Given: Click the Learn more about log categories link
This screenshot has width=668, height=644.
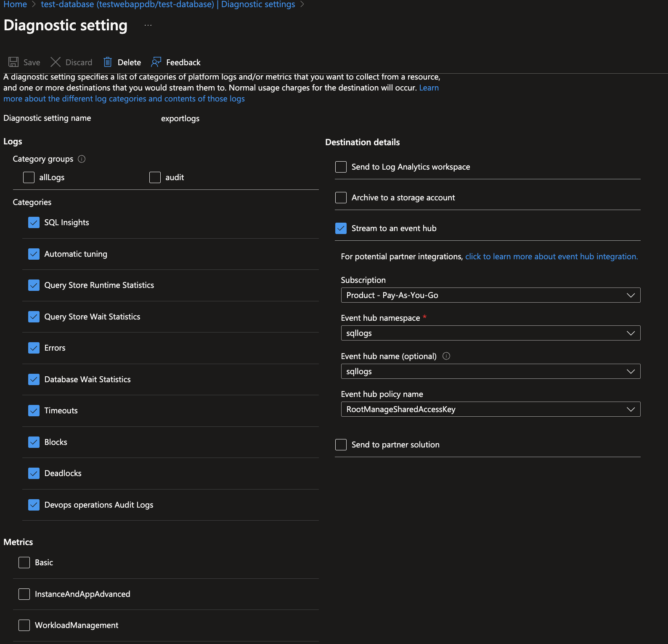Looking at the screenshot, I should (x=124, y=99).
